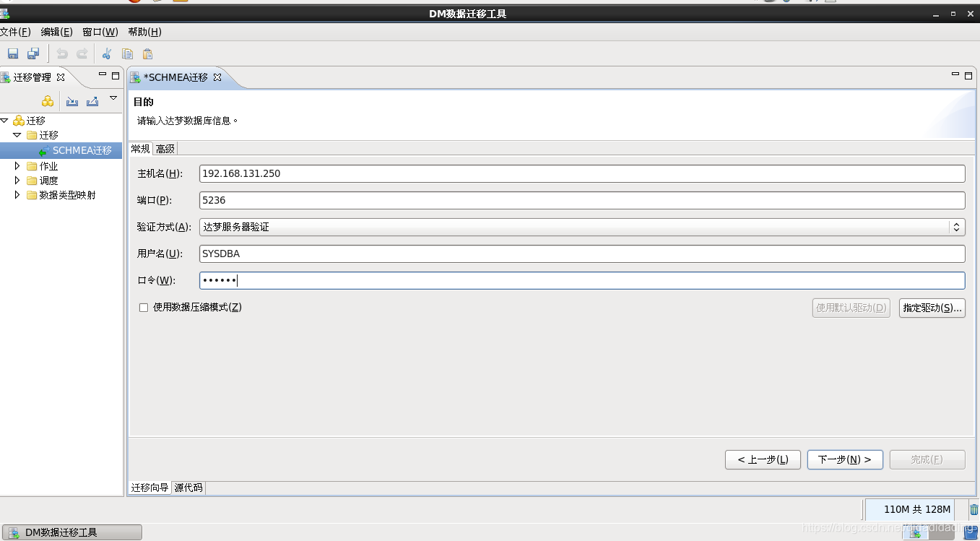This screenshot has height=541, width=980.
Task: Switch to the 常规 tab
Action: click(x=140, y=148)
